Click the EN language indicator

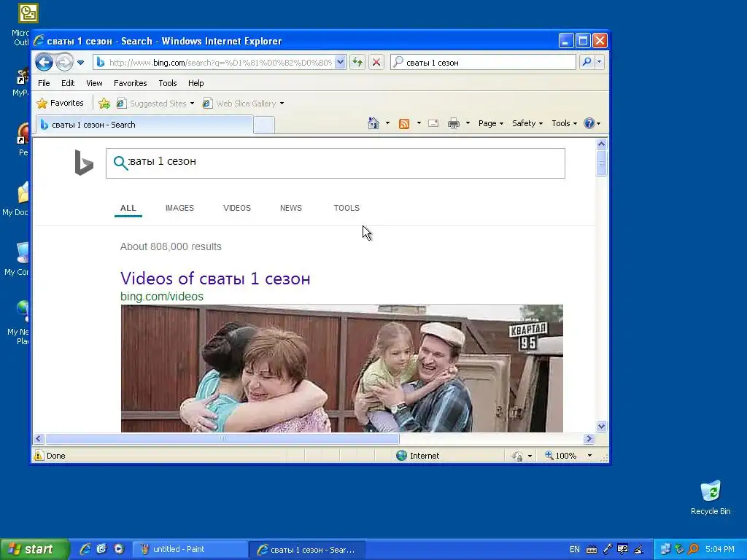click(575, 550)
